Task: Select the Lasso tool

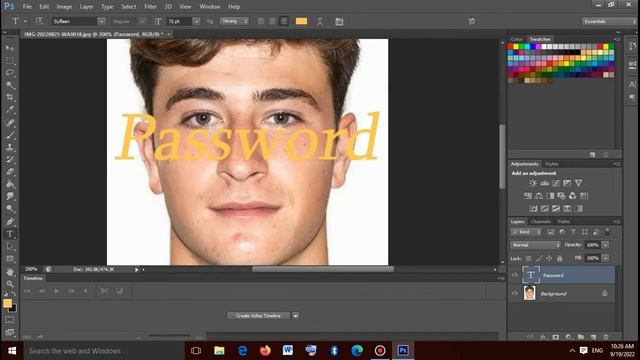Action: [x=10, y=73]
